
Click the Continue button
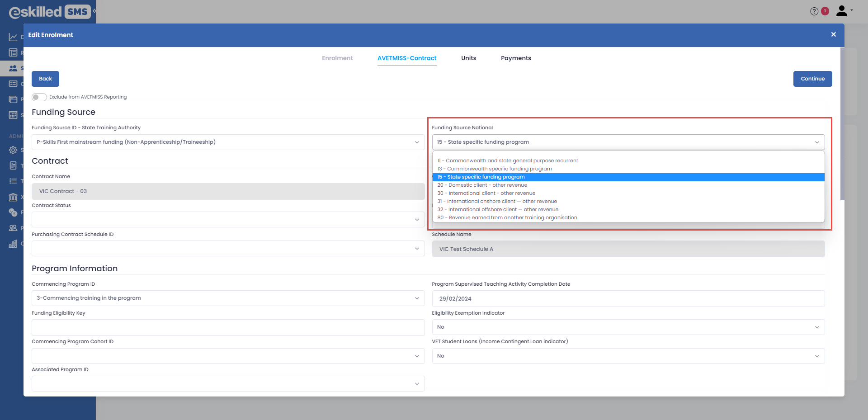pyautogui.click(x=812, y=79)
